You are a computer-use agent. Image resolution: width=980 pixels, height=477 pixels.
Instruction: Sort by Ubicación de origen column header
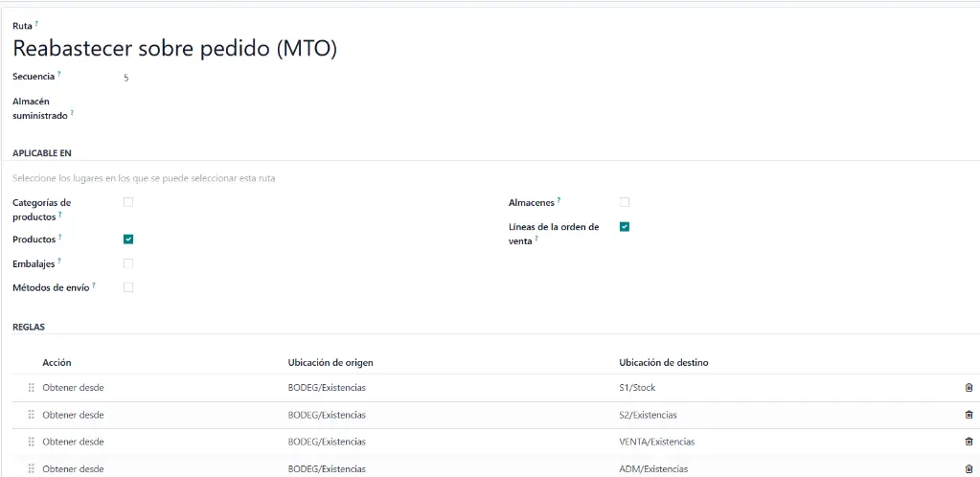click(330, 363)
